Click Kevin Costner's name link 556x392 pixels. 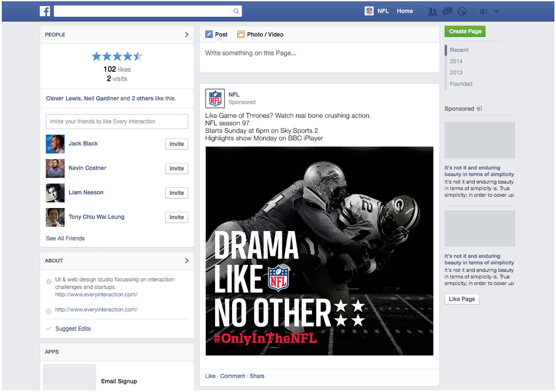87,168
